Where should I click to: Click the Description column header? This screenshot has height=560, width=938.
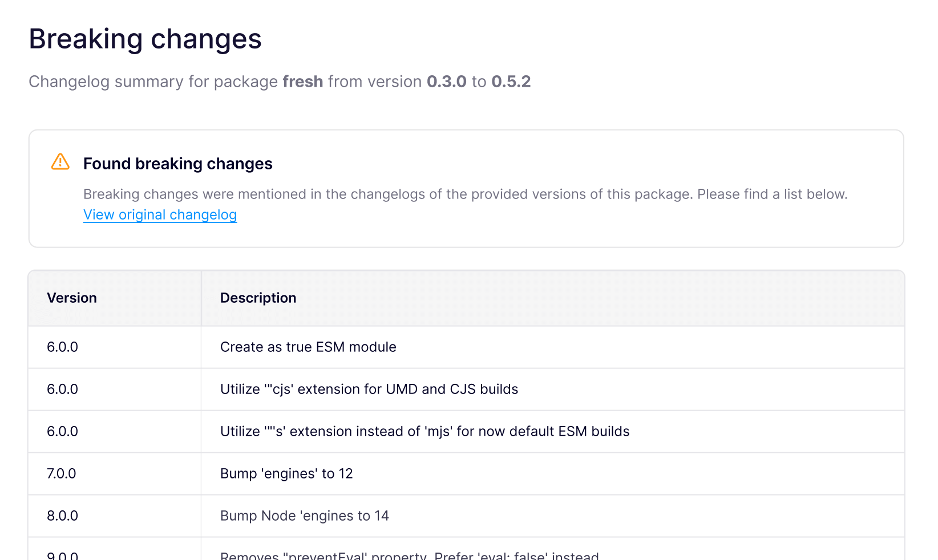click(x=258, y=298)
